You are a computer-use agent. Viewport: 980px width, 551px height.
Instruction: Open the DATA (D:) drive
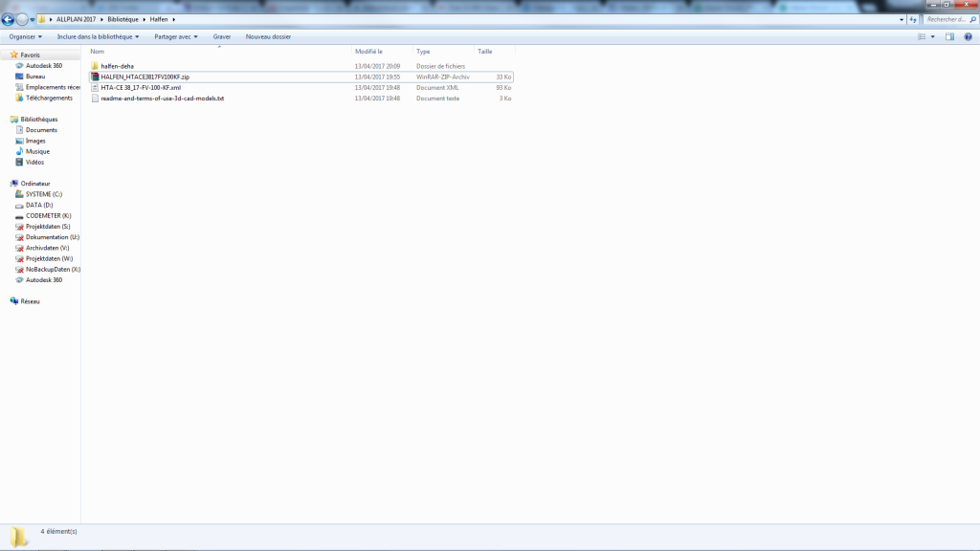click(x=38, y=205)
